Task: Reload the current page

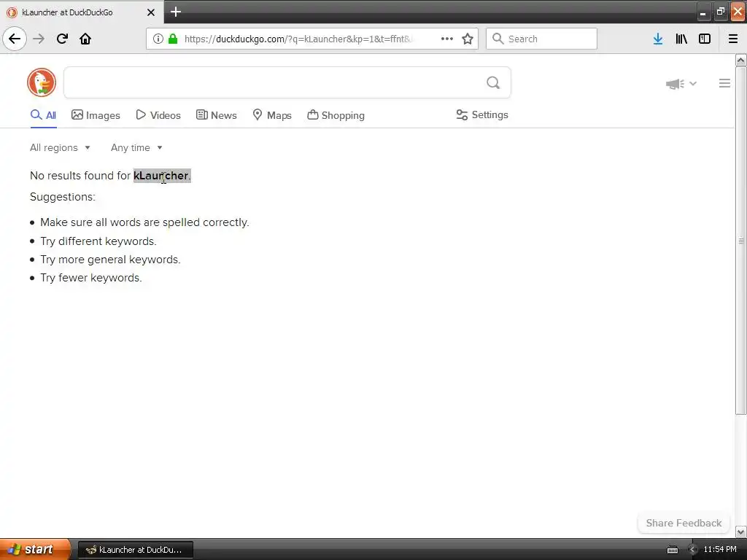Action: point(63,39)
